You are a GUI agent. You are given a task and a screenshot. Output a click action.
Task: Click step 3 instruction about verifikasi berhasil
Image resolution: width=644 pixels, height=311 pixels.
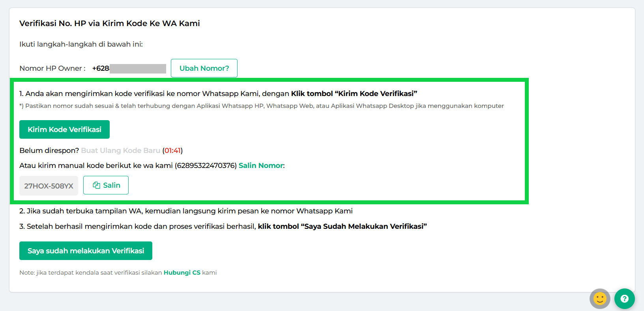223,226
